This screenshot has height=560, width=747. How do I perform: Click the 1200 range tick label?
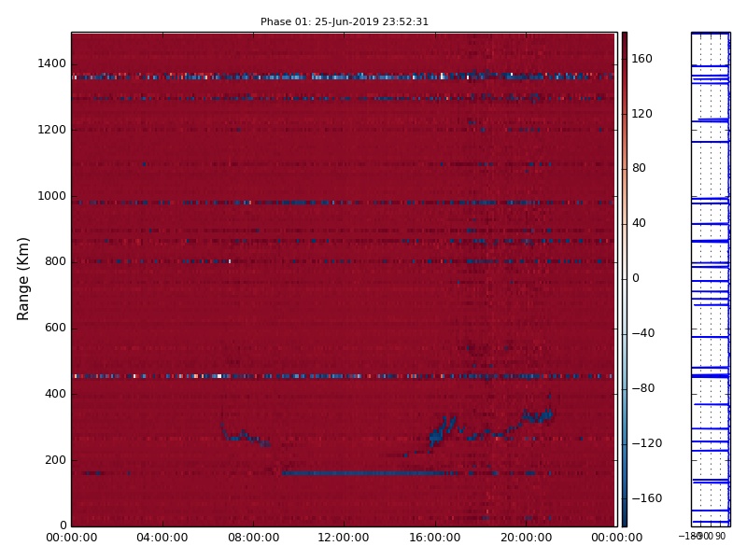tap(51, 130)
